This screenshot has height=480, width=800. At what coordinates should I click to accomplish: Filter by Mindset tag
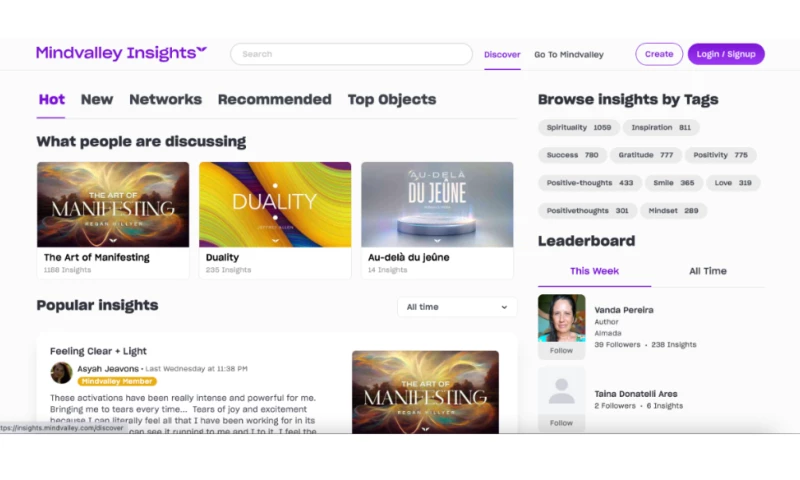(x=673, y=211)
